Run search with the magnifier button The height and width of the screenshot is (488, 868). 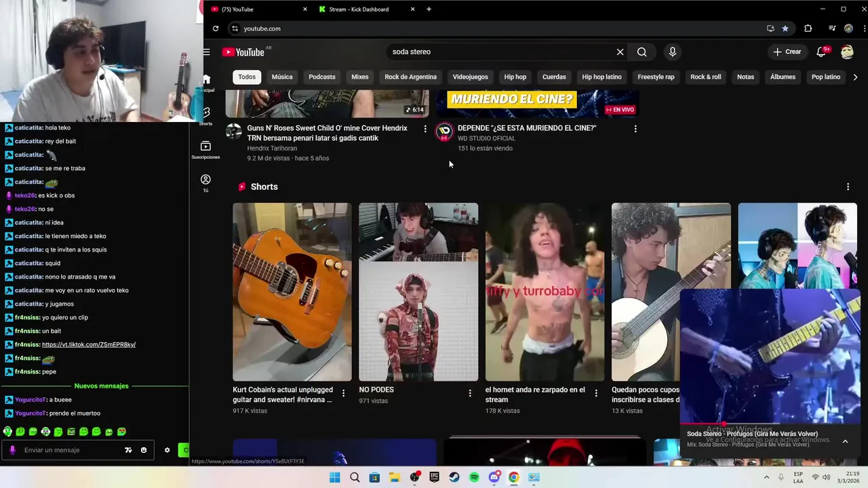point(642,52)
